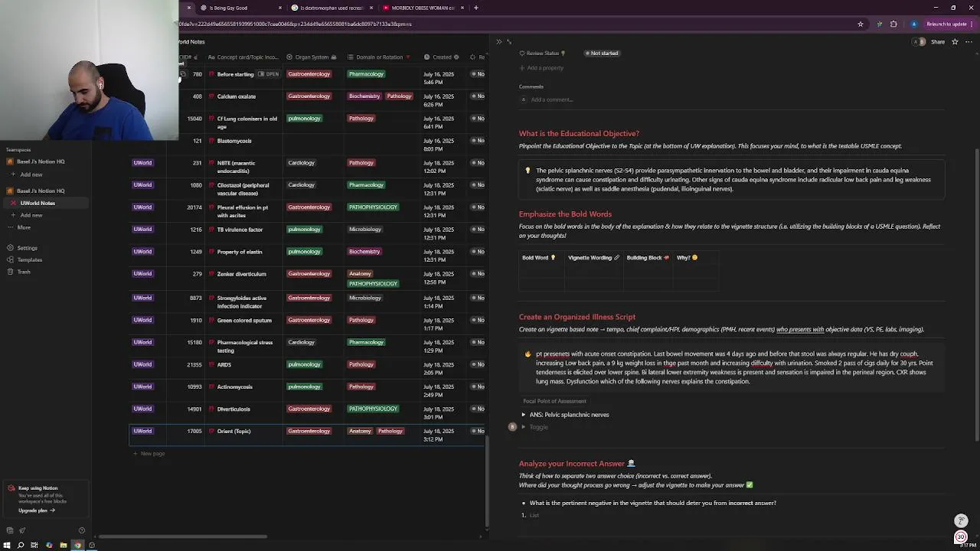Open the 'Organ System' column header menu
This screenshot has height=551, width=980.
click(x=312, y=57)
